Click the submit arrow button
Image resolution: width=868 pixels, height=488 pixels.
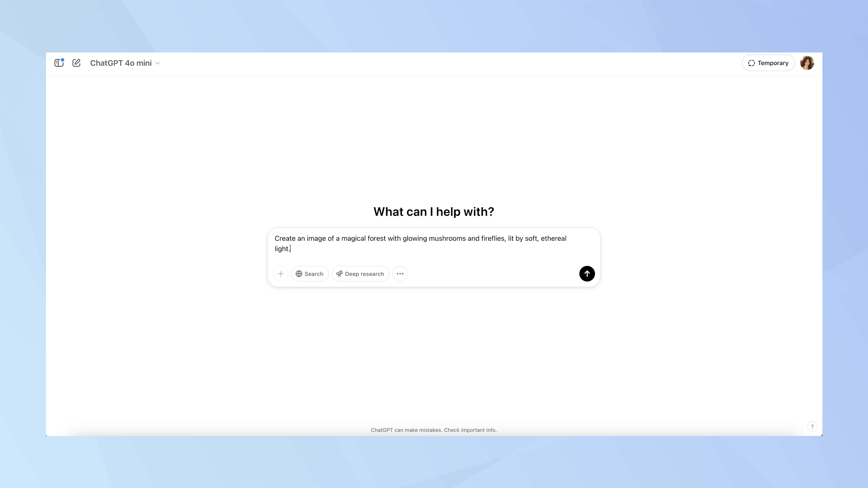coord(587,273)
